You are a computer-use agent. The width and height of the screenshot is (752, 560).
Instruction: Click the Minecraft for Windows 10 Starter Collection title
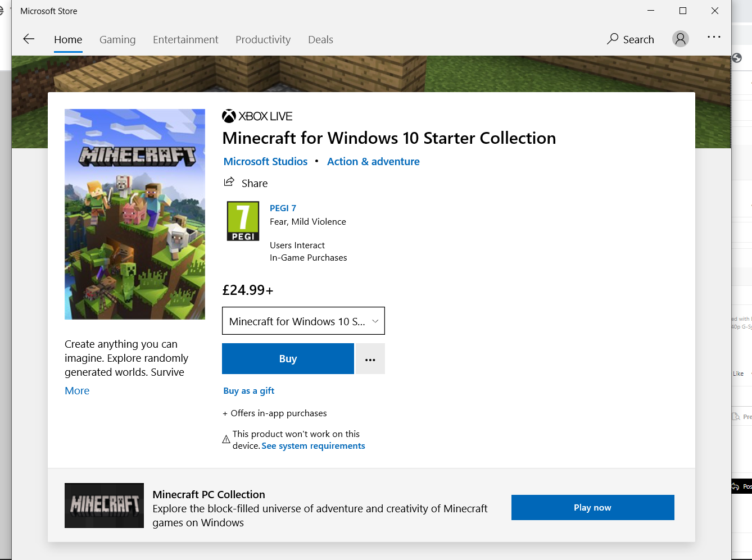click(389, 138)
